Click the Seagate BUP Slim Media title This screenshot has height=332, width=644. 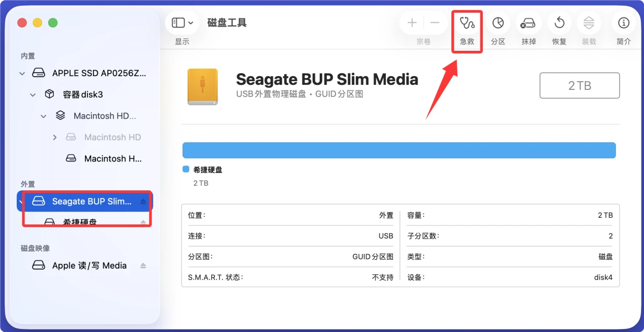[x=327, y=79]
